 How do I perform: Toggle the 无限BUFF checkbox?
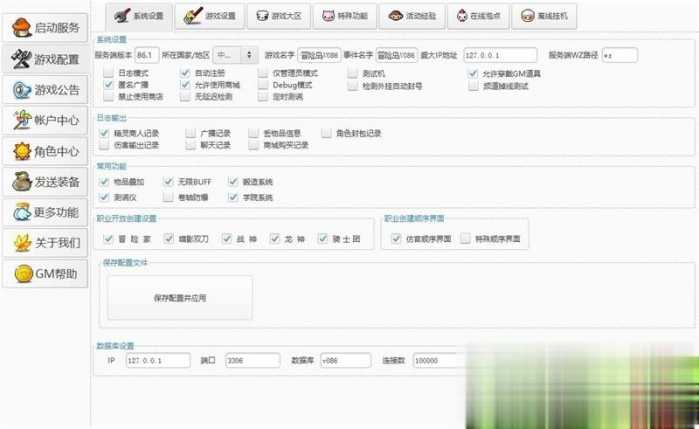(x=168, y=182)
